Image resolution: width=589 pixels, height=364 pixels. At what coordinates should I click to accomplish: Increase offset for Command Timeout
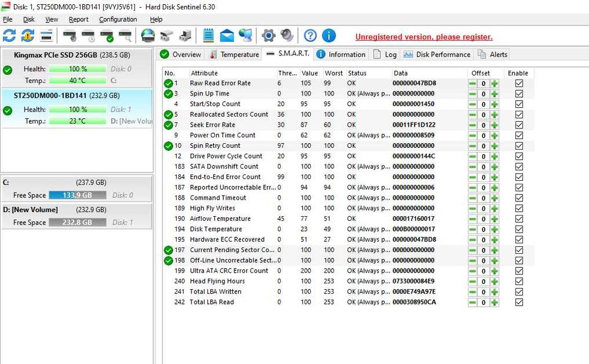click(x=494, y=198)
